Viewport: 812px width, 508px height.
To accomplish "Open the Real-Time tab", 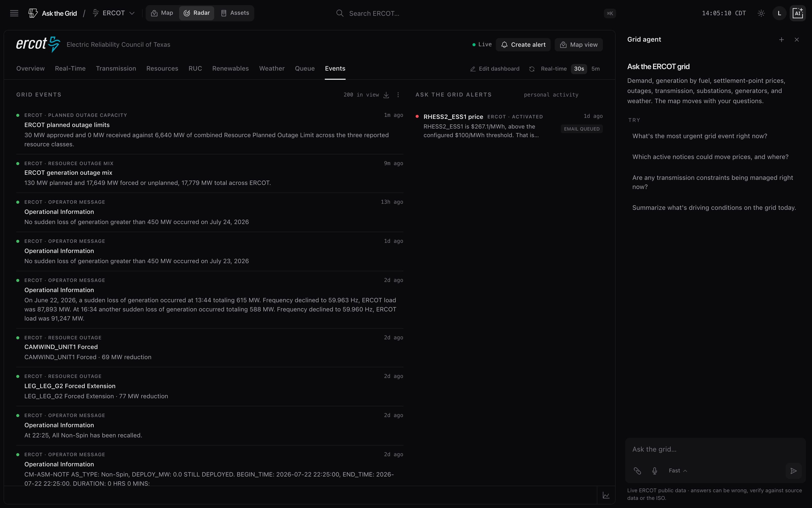I will point(70,69).
